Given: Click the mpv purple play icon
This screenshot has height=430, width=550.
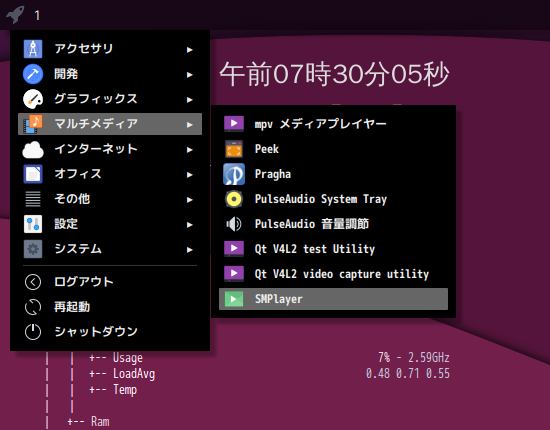Looking at the screenshot, I should pos(234,124).
